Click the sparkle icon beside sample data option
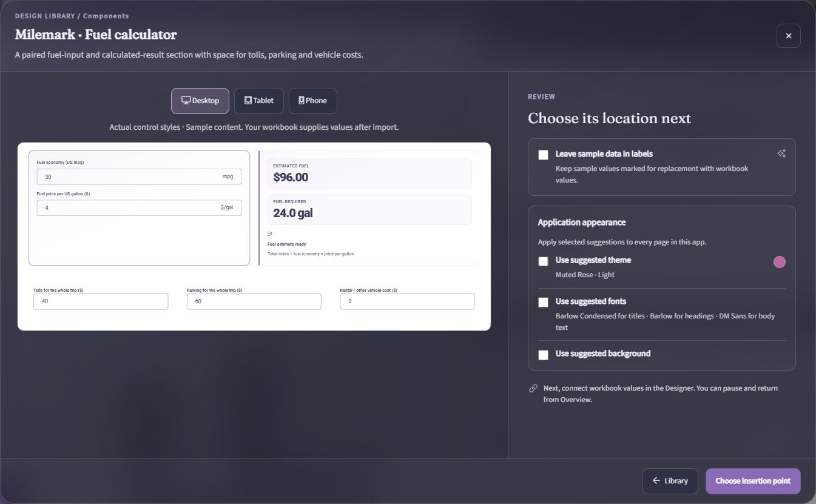This screenshot has width=816, height=504. 781,153
